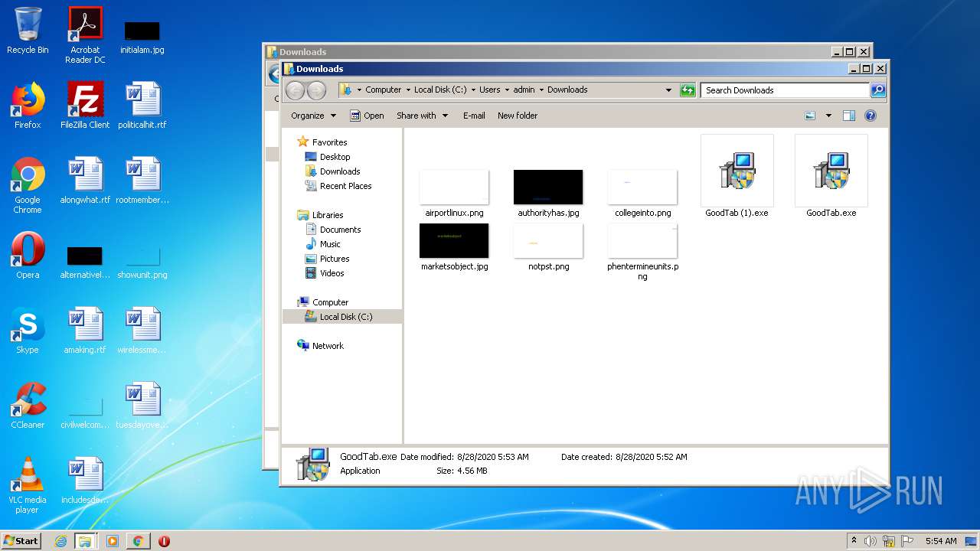Change the view using the views icon

coord(810,116)
